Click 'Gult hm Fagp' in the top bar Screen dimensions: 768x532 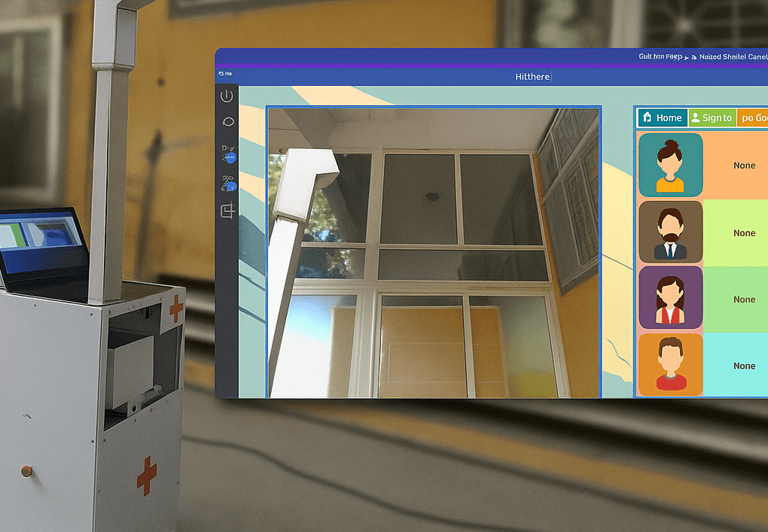660,56
